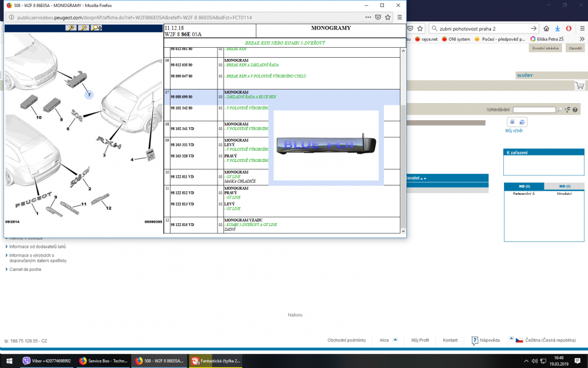Show hidden system tray icons
Image resolution: width=588 pixels, height=368 pixels.
526,361
